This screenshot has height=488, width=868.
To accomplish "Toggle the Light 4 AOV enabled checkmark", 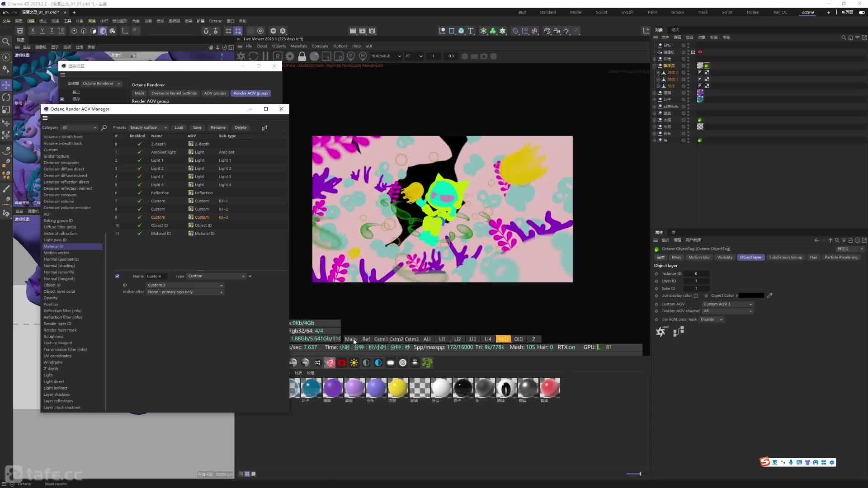I will [139, 184].
